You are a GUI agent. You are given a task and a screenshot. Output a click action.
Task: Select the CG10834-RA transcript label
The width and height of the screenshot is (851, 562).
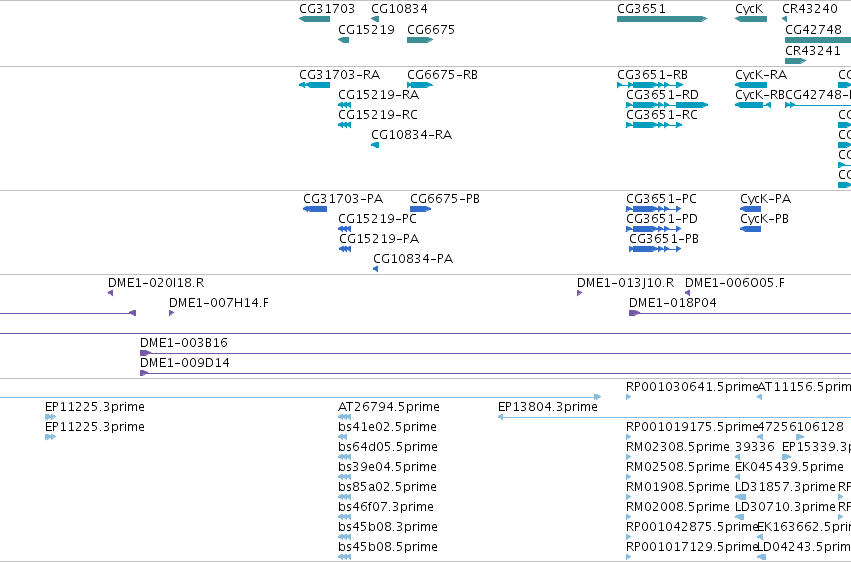pos(411,135)
